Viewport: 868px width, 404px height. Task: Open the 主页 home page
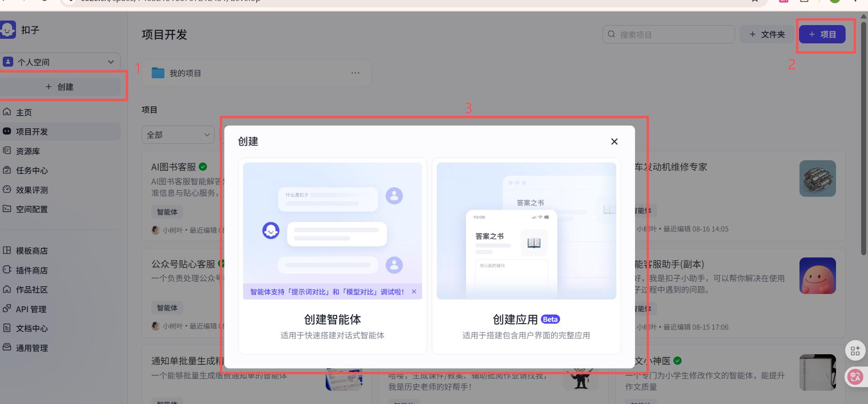click(x=24, y=112)
